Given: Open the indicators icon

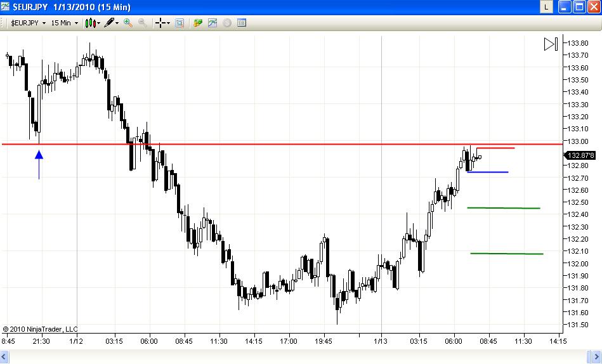Looking at the screenshot, I should [213, 23].
